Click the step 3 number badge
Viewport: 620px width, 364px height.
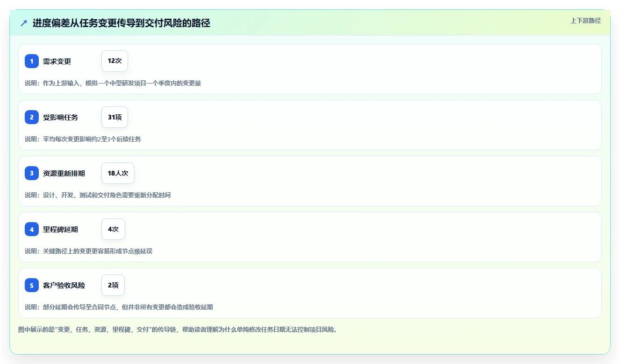(x=32, y=173)
